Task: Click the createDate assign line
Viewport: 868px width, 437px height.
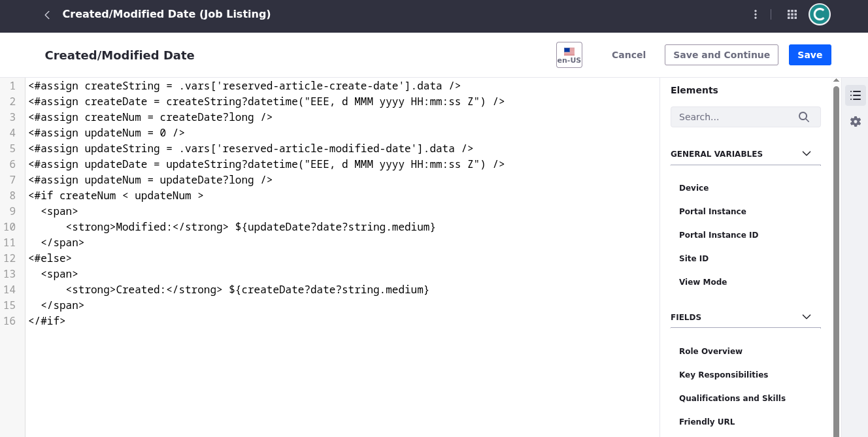Action: [266, 101]
